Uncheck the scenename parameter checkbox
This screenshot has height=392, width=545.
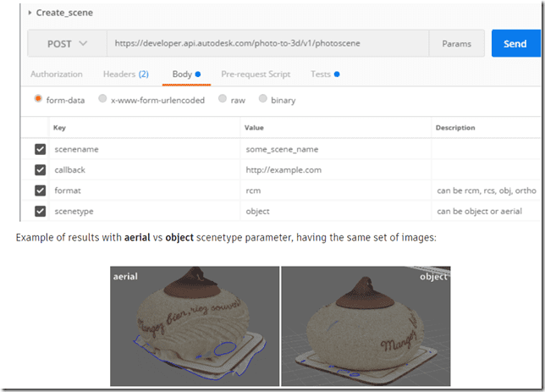[x=40, y=149]
